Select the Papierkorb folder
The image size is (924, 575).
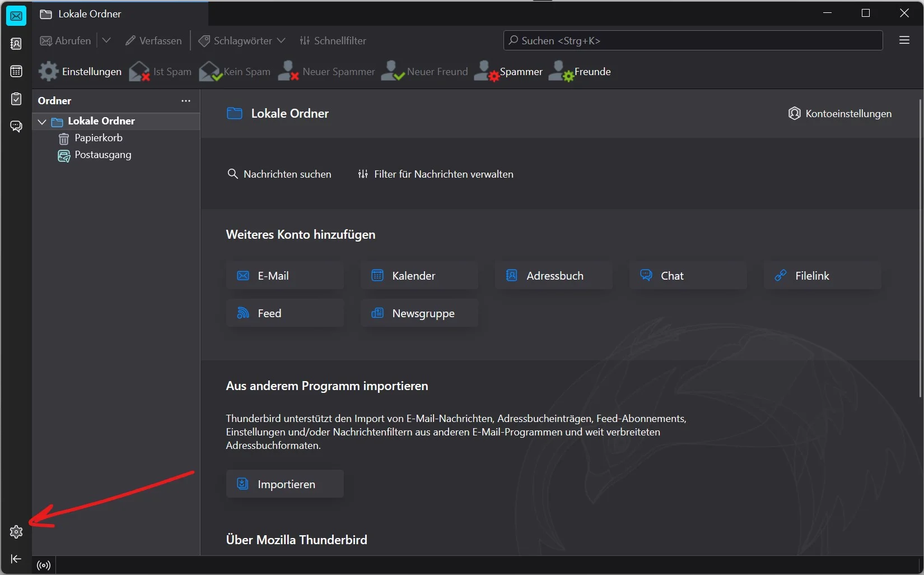click(x=116, y=138)
